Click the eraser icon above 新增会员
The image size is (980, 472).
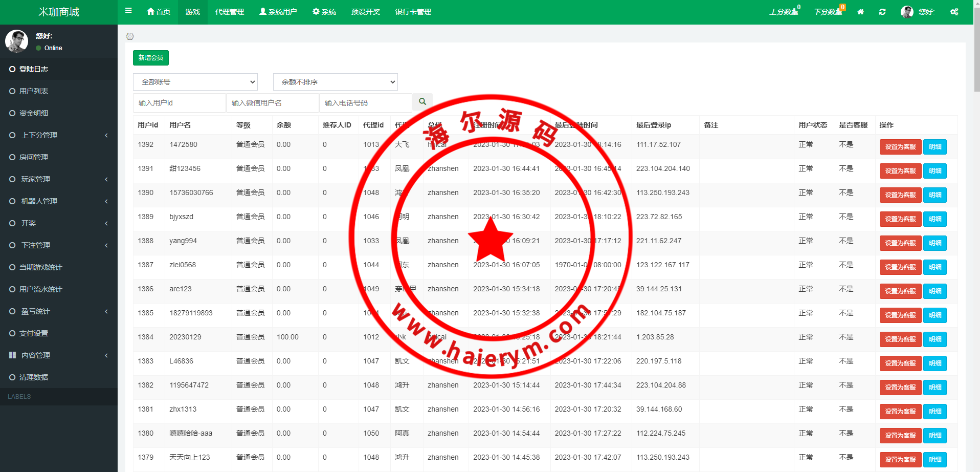point(130,36)
